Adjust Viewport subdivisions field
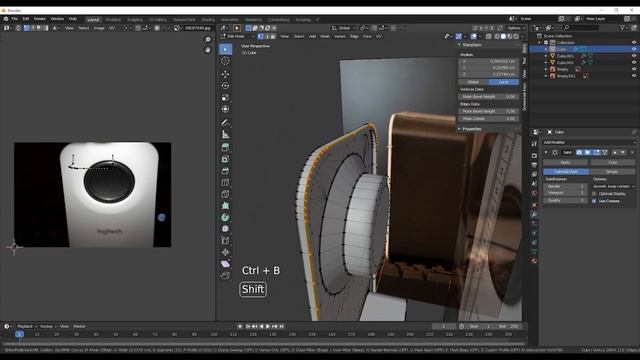 pos(565,193)
